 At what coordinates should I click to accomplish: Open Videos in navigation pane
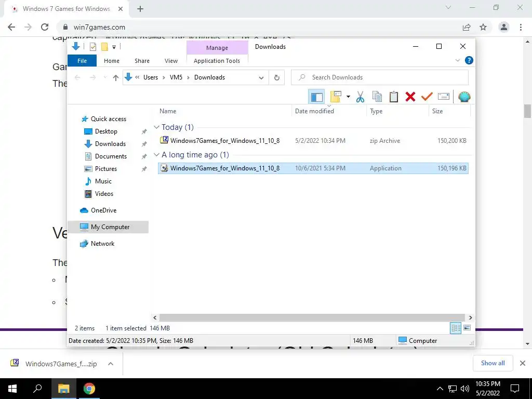104,194
